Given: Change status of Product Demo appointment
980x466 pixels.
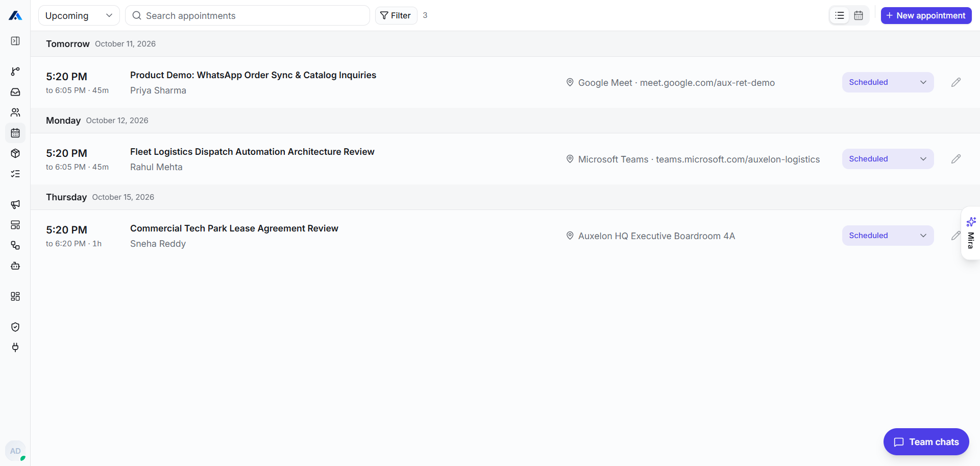Looking at the screenshot, I should [888, 82].
